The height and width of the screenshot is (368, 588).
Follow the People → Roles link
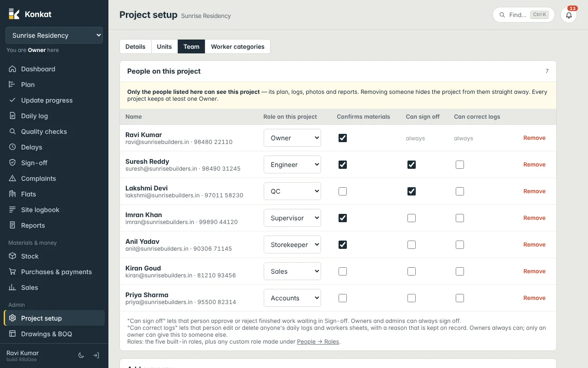pyautogui.click(x=318, y=342)
